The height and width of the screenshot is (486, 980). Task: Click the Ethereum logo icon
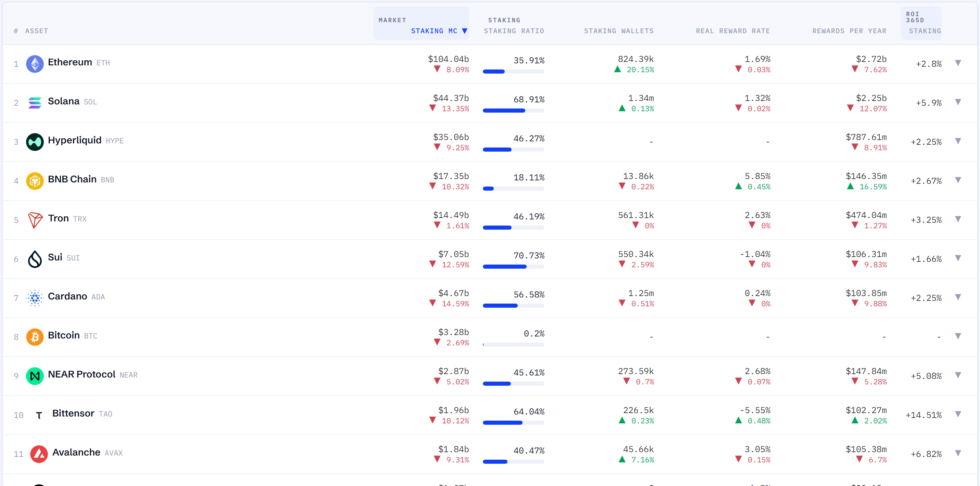(x=35, y=64)
